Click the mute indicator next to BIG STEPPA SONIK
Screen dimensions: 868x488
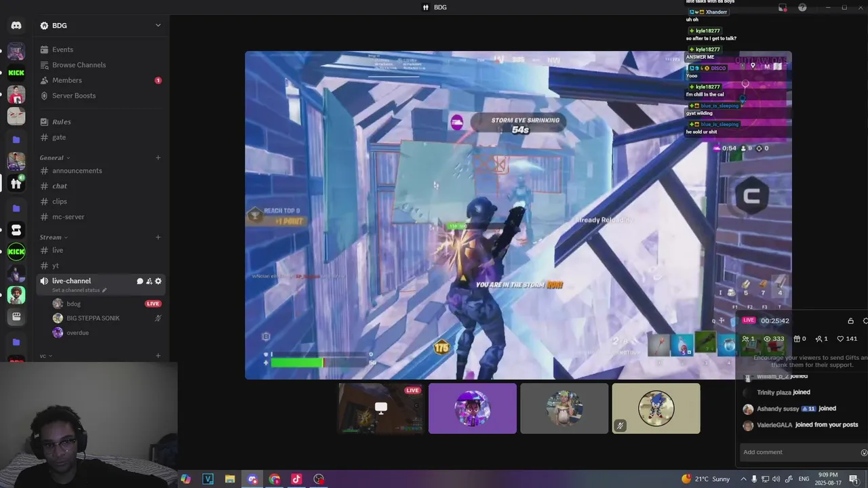tap(158, 318)
